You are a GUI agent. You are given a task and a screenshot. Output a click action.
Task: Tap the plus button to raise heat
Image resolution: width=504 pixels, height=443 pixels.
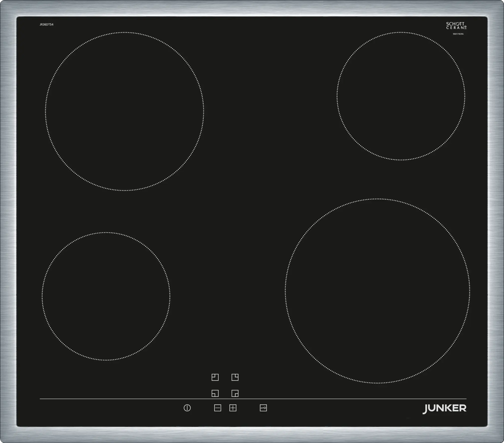coord(233,408)
